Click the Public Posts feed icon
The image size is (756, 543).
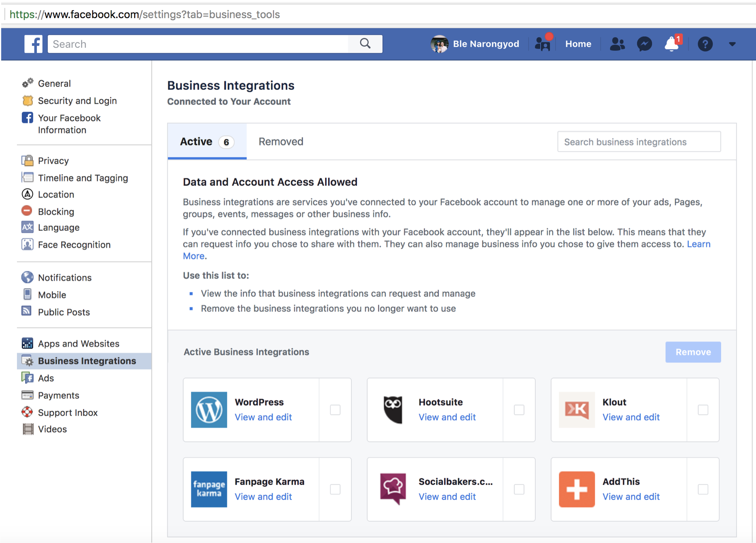pyautogui.click(x=26, y=311)
